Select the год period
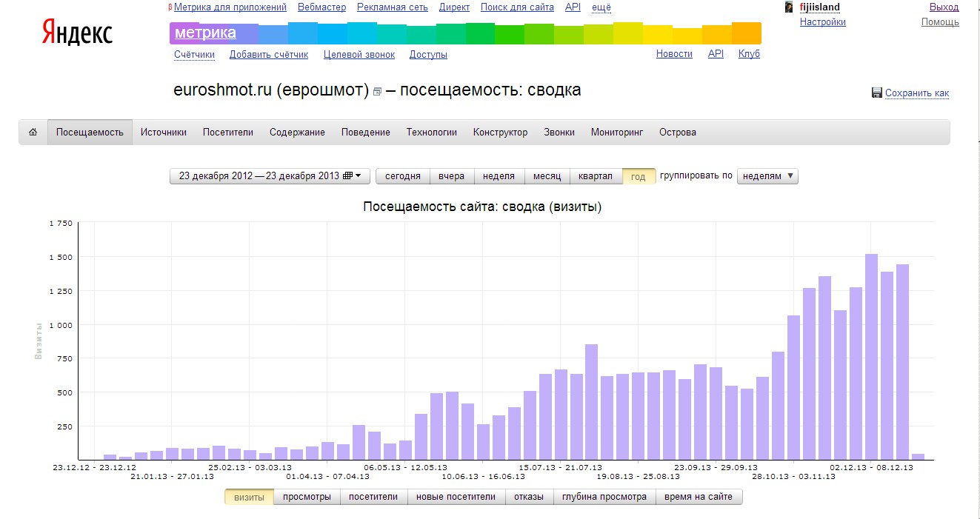Screen dimensions: 980x519 point(639,176)
